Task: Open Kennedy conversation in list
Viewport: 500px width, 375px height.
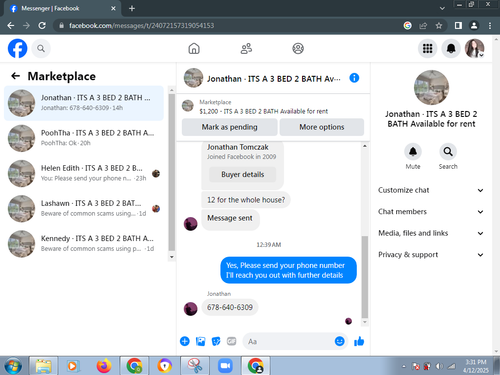Action: pos(84,244)
